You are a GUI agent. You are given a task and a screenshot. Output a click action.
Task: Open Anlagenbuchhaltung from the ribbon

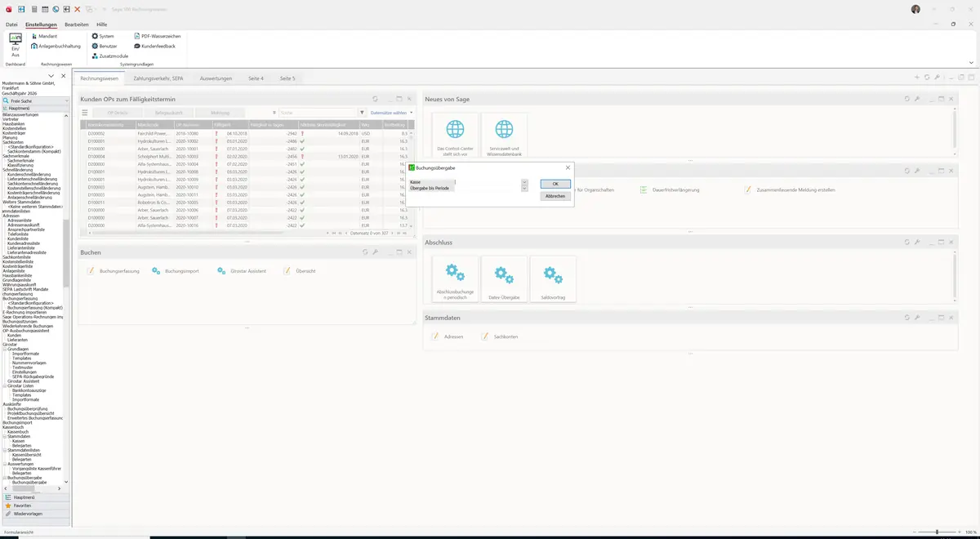coord(56,46)
